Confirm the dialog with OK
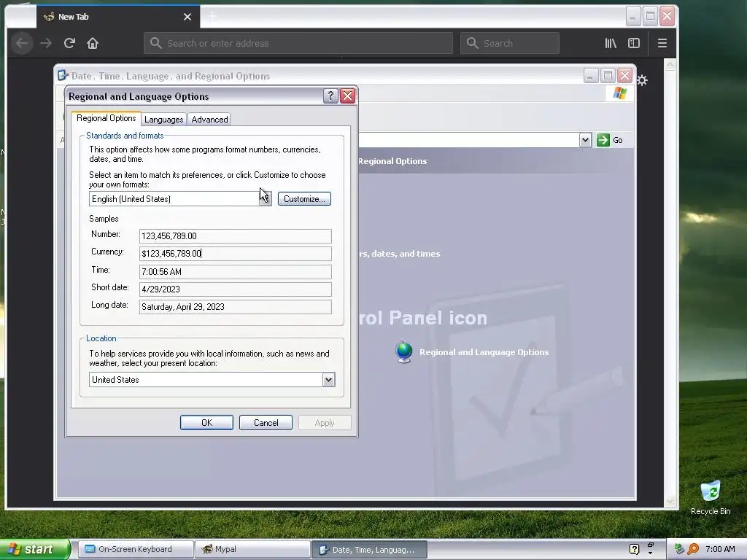This screenshot has height=560, width=747. [x=206, y=422]
